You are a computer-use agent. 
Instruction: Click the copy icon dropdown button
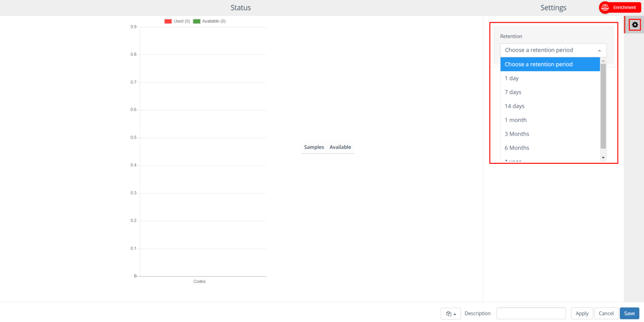click(451, 314)
